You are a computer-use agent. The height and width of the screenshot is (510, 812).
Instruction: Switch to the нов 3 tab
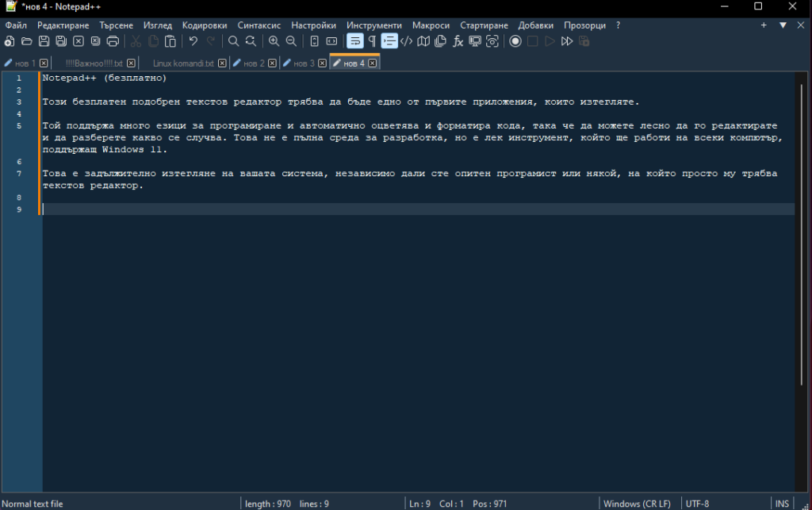click(x=304, y=63)
